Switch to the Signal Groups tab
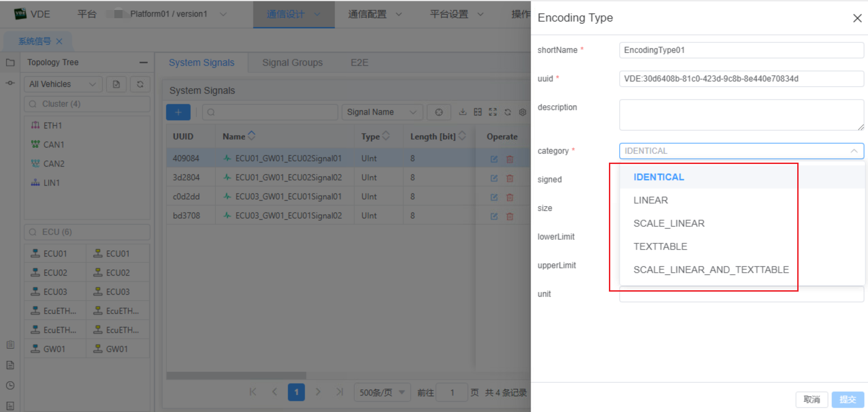868x412 pixels. coord(292,63)
